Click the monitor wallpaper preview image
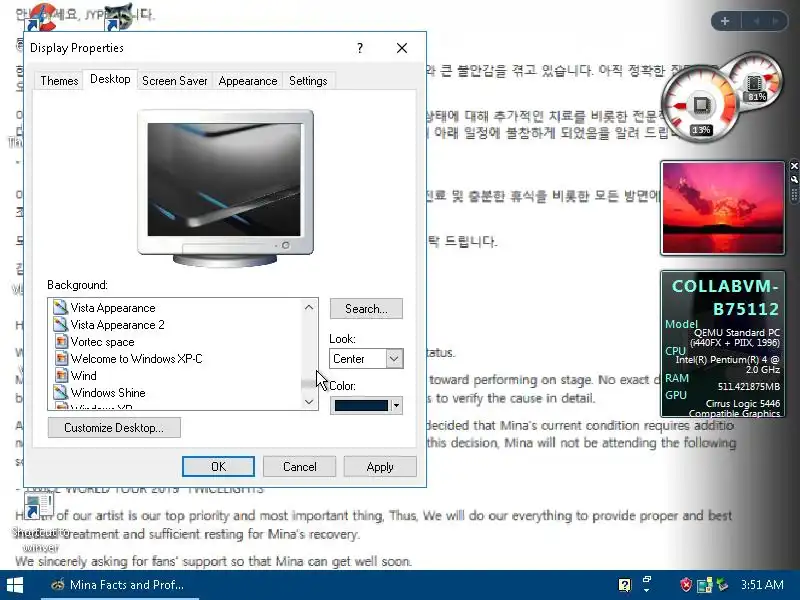The image size is (800, 600). 224,180
